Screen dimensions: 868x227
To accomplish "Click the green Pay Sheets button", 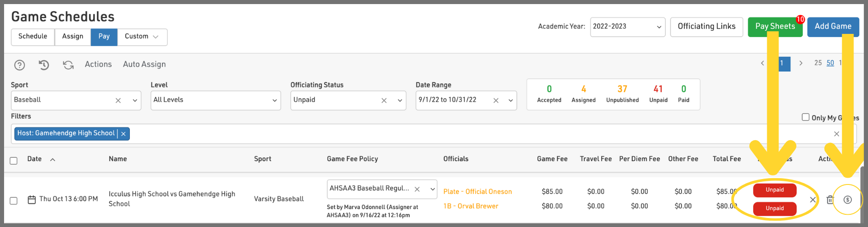I will tap(774, 27).
